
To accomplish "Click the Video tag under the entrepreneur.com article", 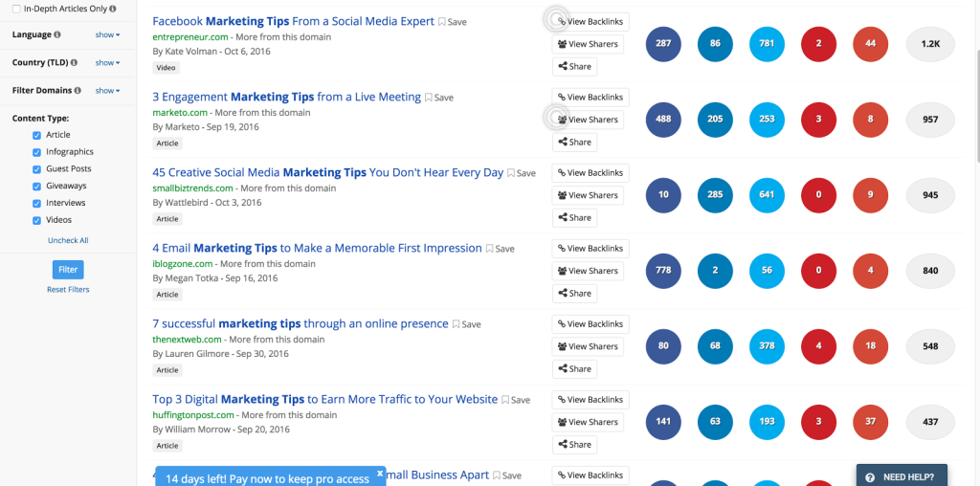I will (167, 68).
